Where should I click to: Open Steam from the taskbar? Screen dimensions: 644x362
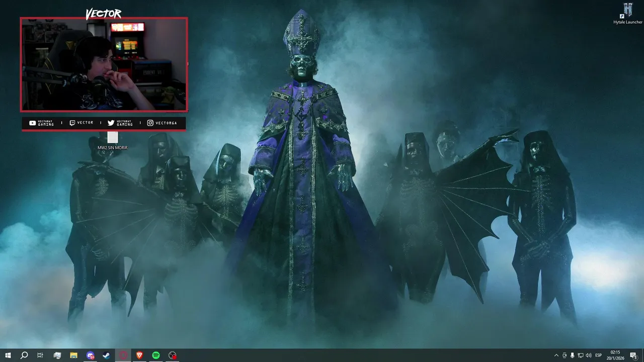tap(107, 355)
